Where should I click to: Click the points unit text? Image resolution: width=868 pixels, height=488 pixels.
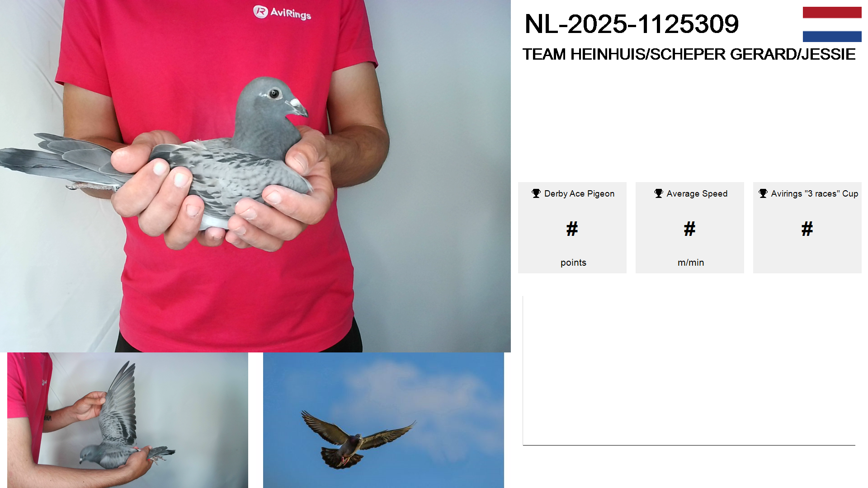[573, 263]
